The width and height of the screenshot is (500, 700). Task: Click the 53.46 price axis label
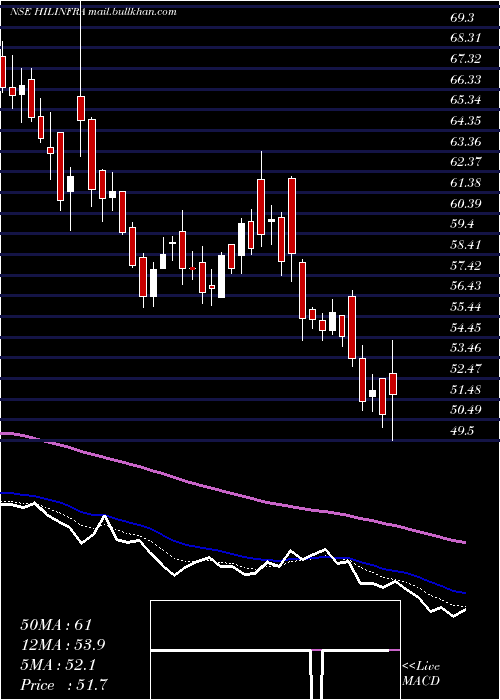[x=465, y=348]
